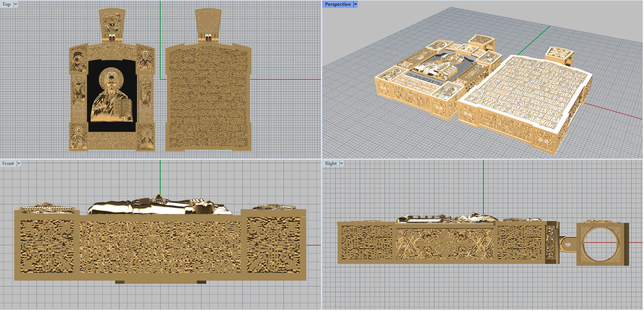Select the text-covered back pendant in Top view
This screenshot has height=311, width=644.
coord(208,99)
